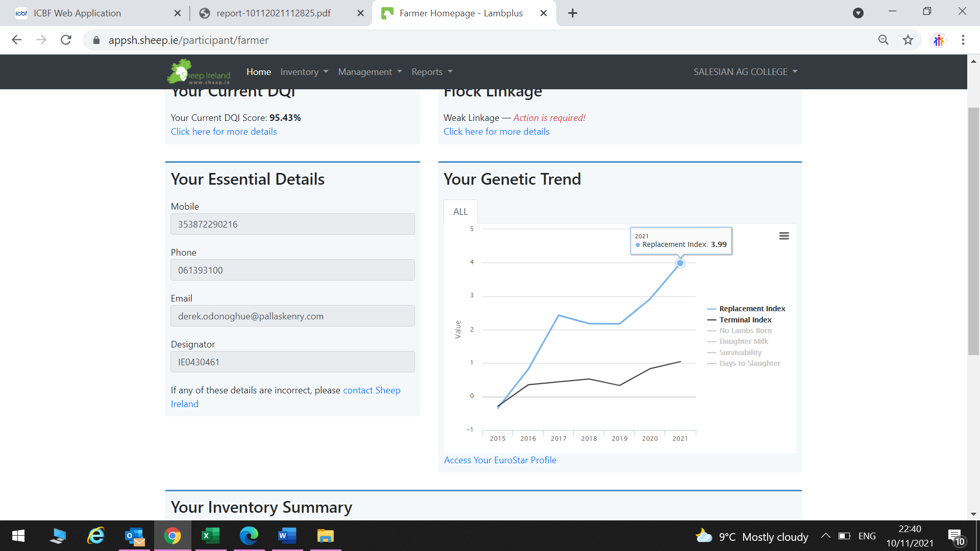This screenshot has height=551, width=980.
Task: Expand the Management dropdown menu
Action: (370, 72)
